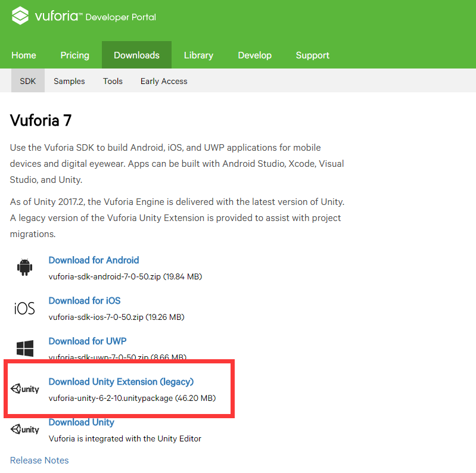Switch to the Tools sub-tab

pos(113,81)
